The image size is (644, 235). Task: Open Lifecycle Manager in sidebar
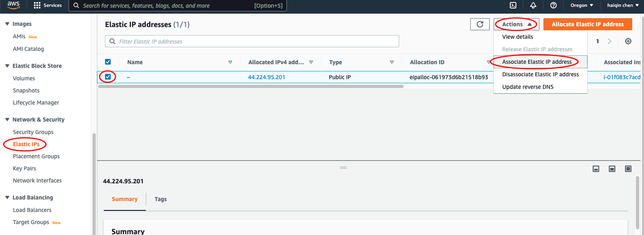point(36,103)
